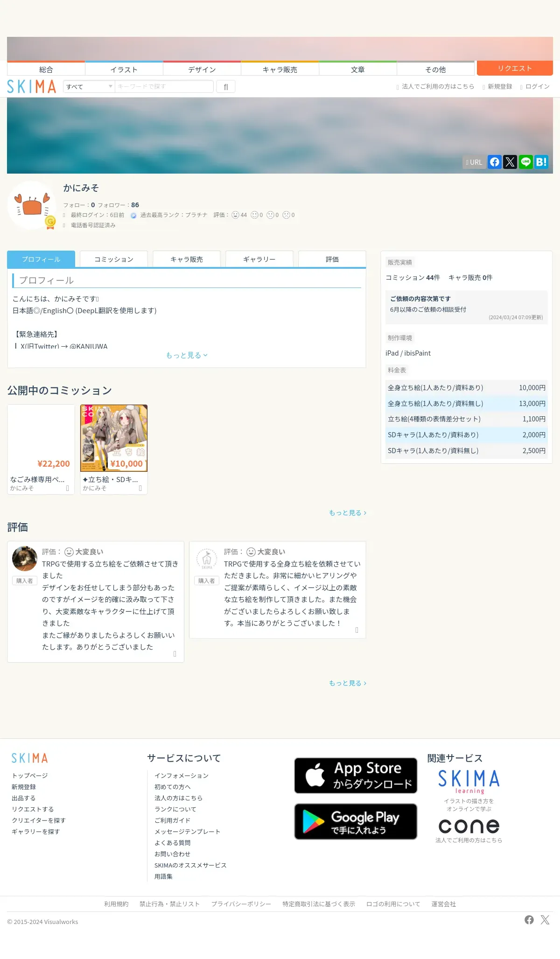Share profile via LINE icon
The width and height of the screenshot is (560, 959).
(x=526, y=162)
